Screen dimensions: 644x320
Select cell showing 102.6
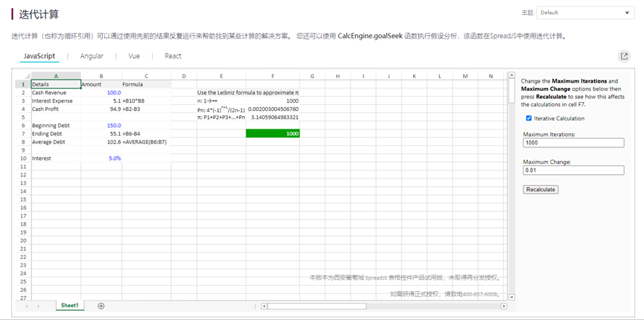click(x=101, y=141)
